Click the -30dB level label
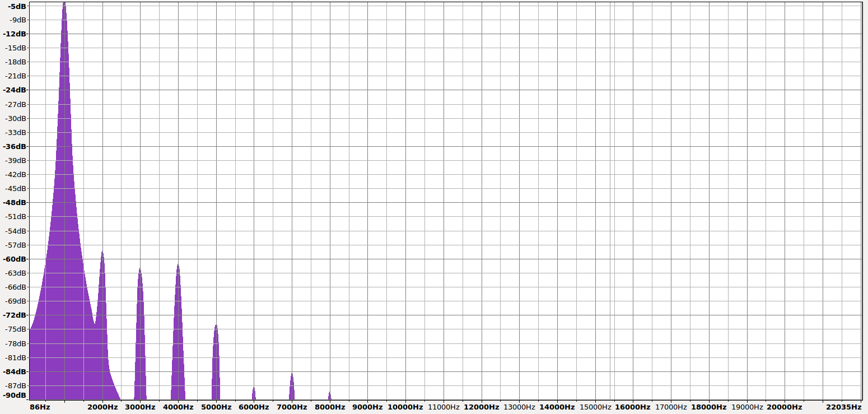This screenshot has width=868, height=414. tap(15, 118)
